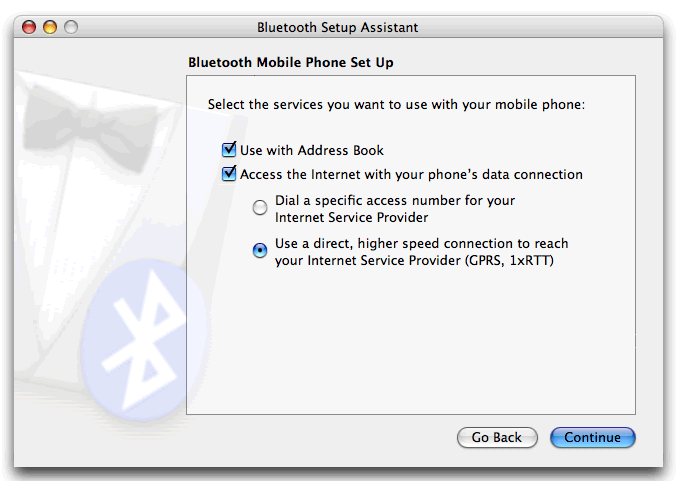Click the Use with Address Book label text
This screenshot has width=677, height=481.
312,150
